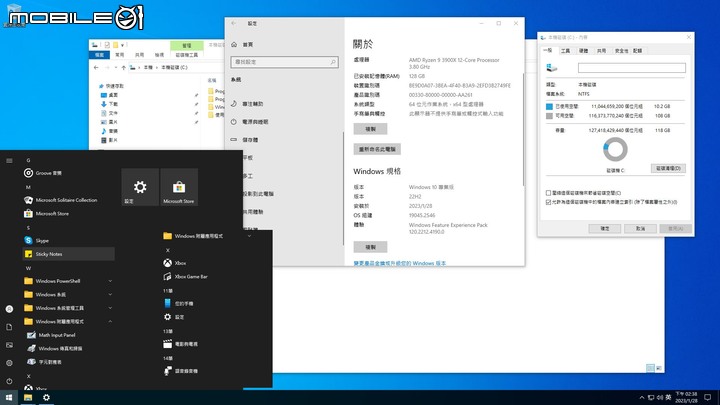
Task: Select the Security tab in Properties
Action: pyautogui.click(x=621, y=51)
